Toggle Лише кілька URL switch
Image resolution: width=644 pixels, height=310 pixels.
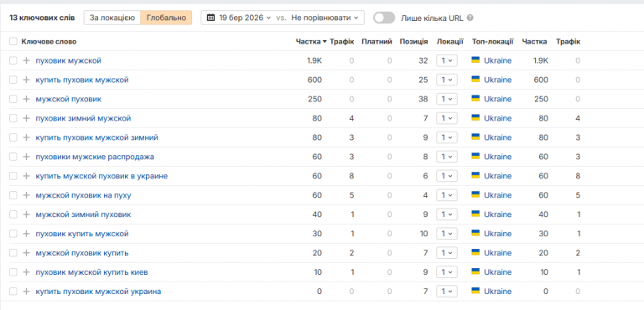point(384,18)
